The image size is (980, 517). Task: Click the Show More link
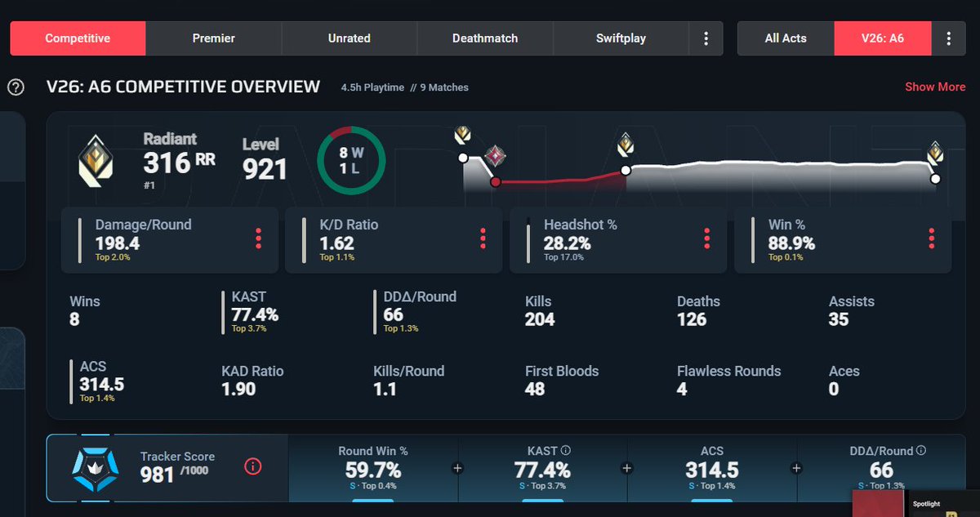[x=935, y=87]
